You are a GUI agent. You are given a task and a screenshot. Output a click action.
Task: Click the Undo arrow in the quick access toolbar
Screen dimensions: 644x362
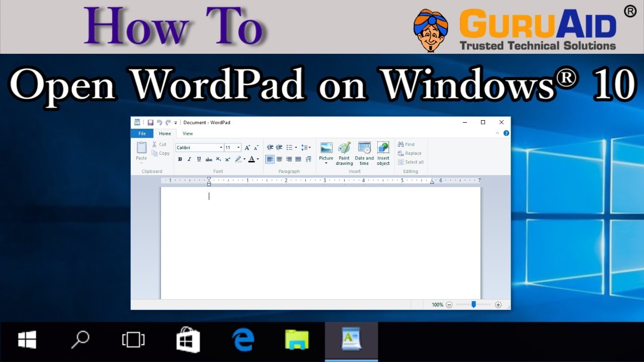(159, 122)
